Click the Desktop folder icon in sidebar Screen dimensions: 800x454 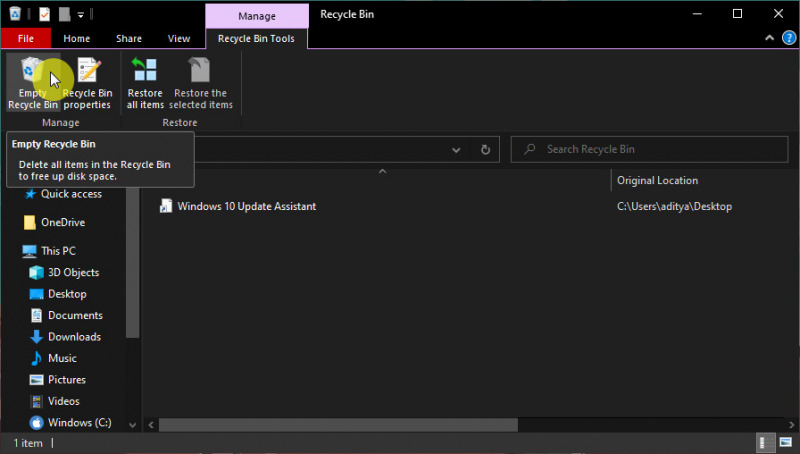click(36, 294)
